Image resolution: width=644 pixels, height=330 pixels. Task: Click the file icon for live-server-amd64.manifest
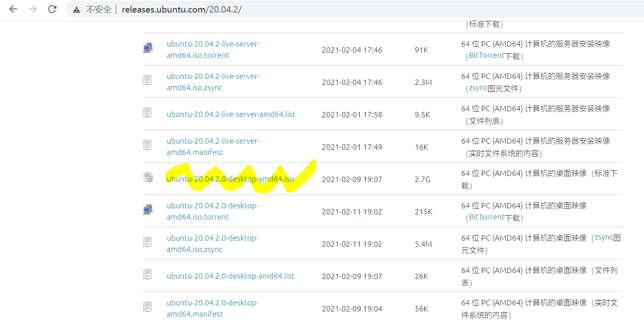[x=148, y=145]
